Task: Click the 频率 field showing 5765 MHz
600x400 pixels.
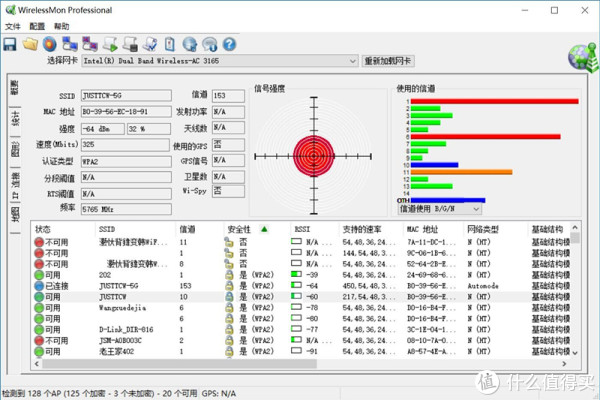Action: coord(126,209)
